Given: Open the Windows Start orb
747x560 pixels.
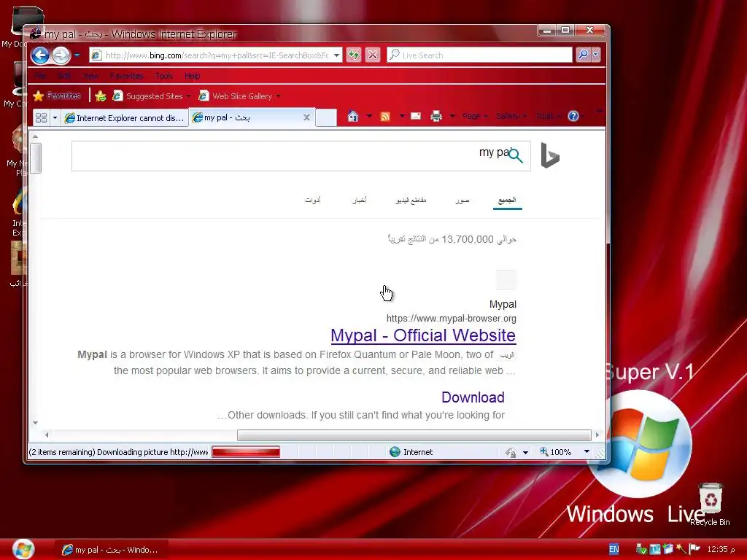Looking at the screenshot, I should tap(23, 549).
